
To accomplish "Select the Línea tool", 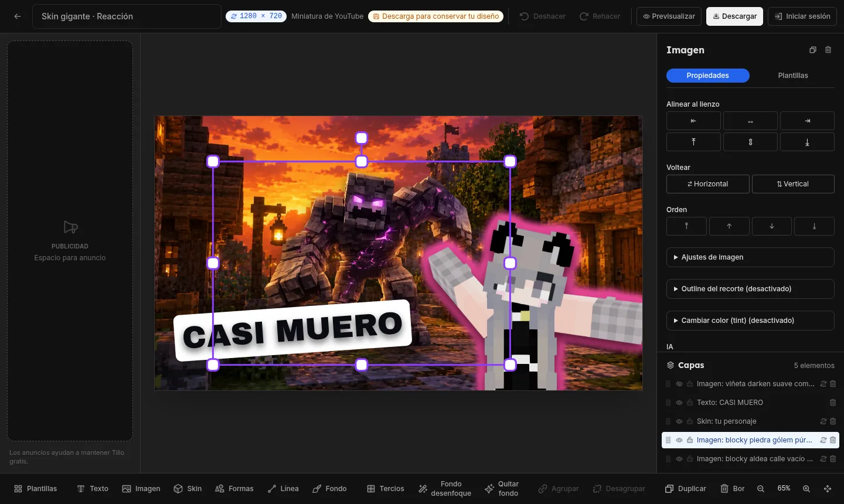I will [283, 489].
